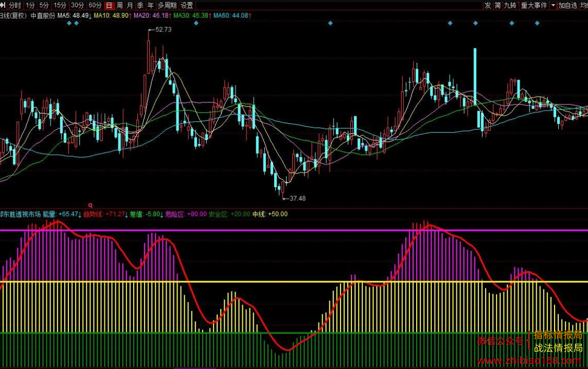Click the 安全区: +20.00 label
Viewport: 588px width, 369px height.
[229, 214]
